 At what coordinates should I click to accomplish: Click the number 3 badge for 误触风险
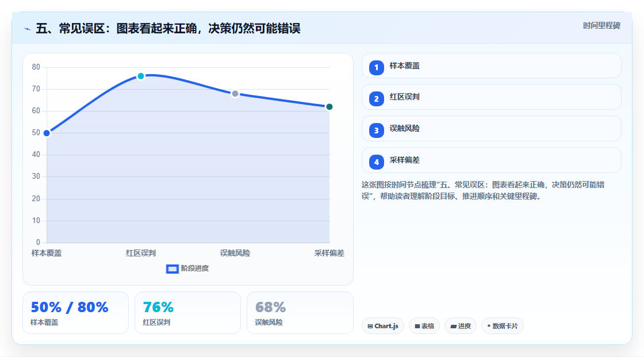coord(376,130)
